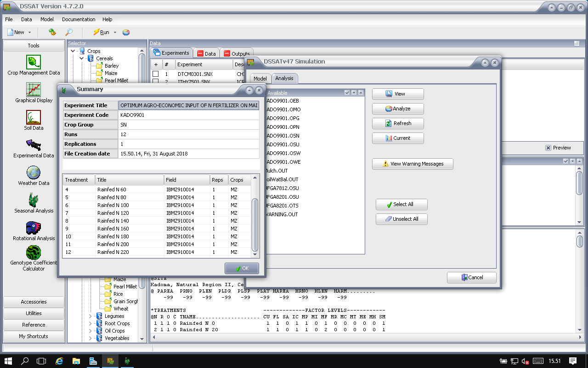Viewport: 588px width, 368px height.
Task: Expand the Legumes tree node
Action: 90,316
